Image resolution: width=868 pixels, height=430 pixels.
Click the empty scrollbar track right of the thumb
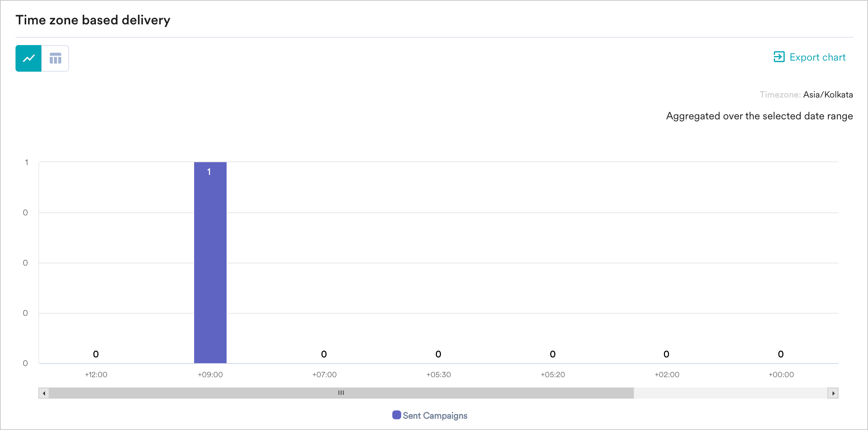[730, 393]
